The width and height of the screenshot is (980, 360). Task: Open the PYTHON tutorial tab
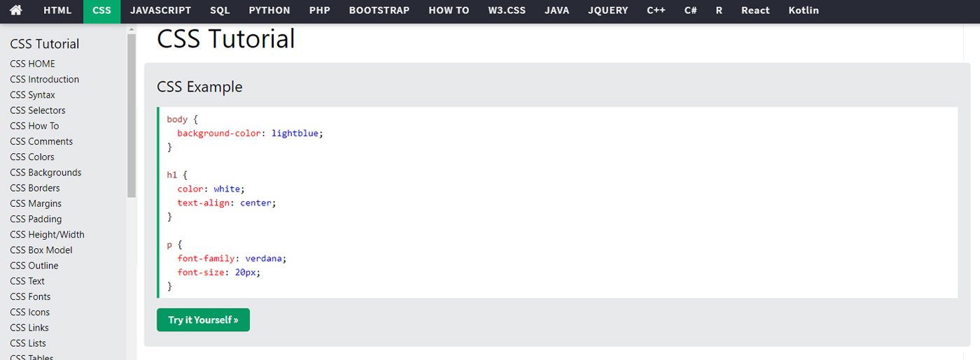pyautogui.click(x=269, y=10)
